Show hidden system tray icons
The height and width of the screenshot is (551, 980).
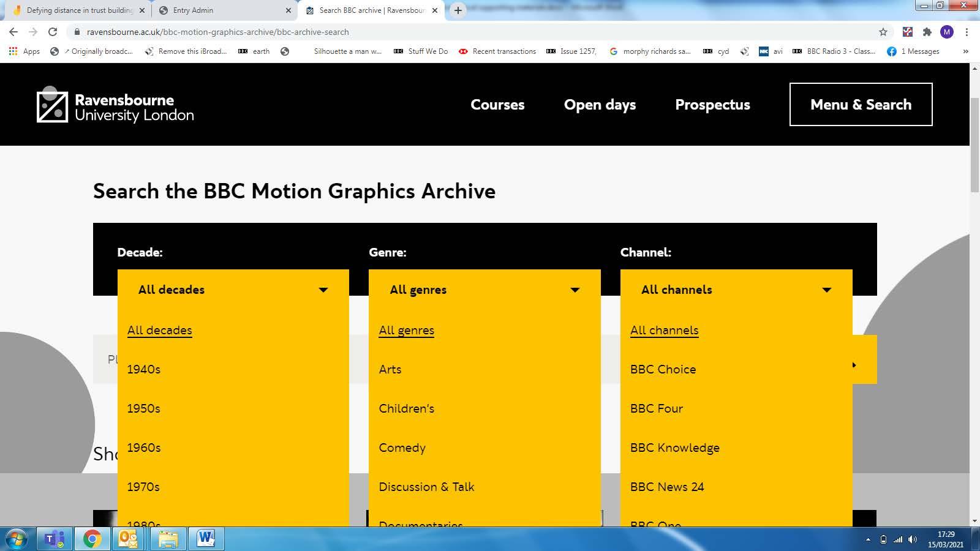pyautogui.click(x=868, y=539)
